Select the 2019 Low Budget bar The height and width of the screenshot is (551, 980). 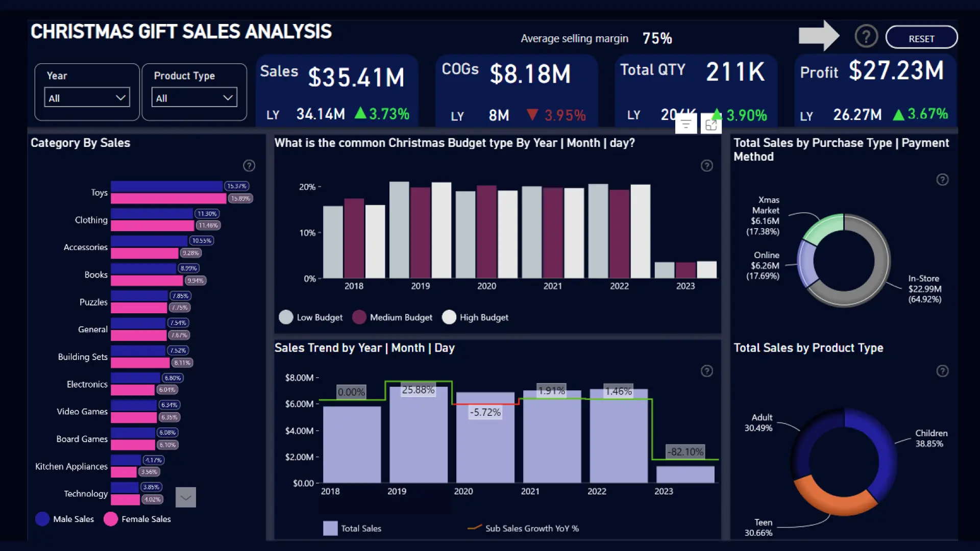click(399, 230)
